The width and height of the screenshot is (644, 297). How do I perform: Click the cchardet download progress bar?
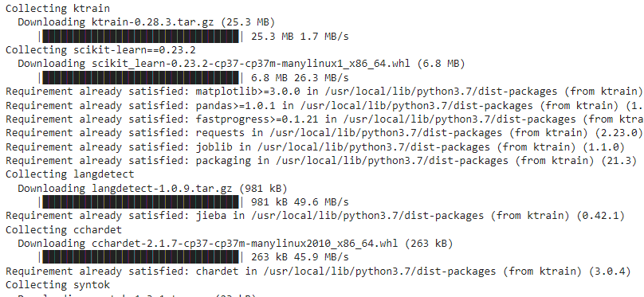140,257
